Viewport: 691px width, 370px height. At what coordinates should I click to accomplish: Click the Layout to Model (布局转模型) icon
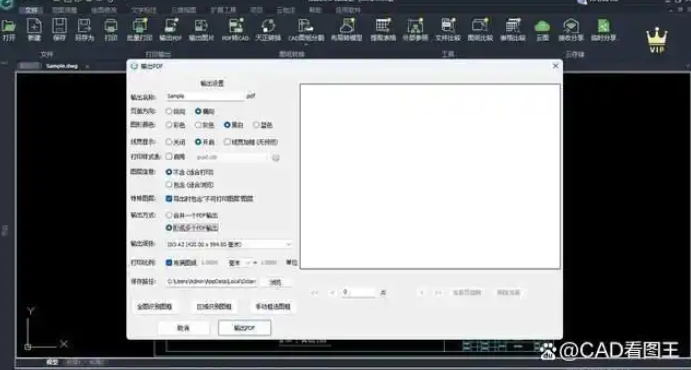(347, 26)
